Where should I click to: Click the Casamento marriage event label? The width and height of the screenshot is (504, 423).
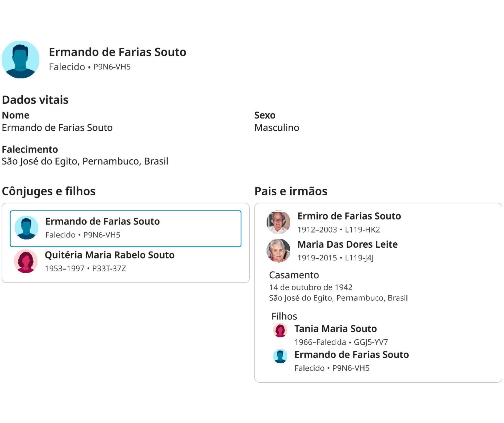(294, 275)
